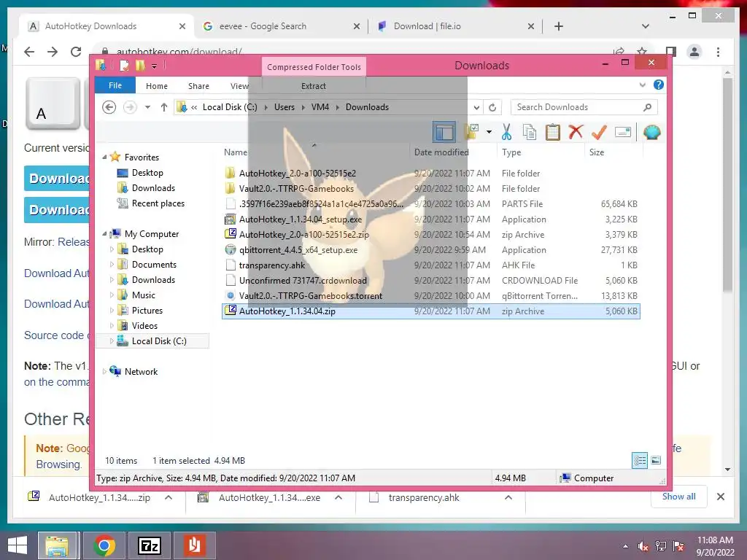Viewport: 747px width, 560px height.
Task: Switch to Download | file.io Chrome tab
Action: click(x=454, y=26)
